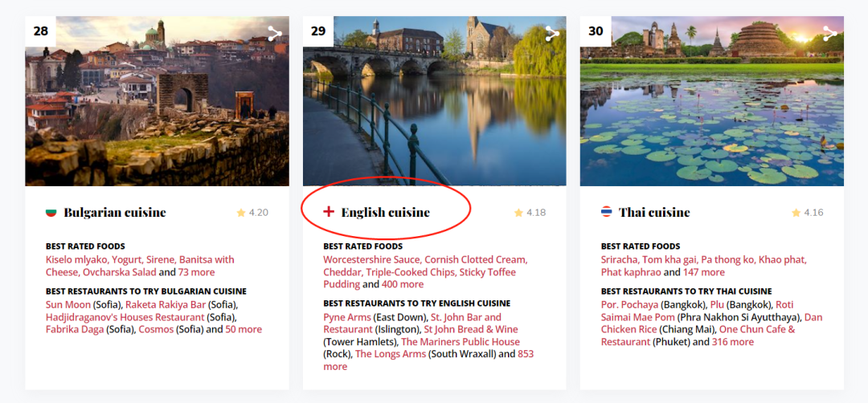
Task: Open the Sun Moon restaurant link
Action: click(x=68, y=305)
